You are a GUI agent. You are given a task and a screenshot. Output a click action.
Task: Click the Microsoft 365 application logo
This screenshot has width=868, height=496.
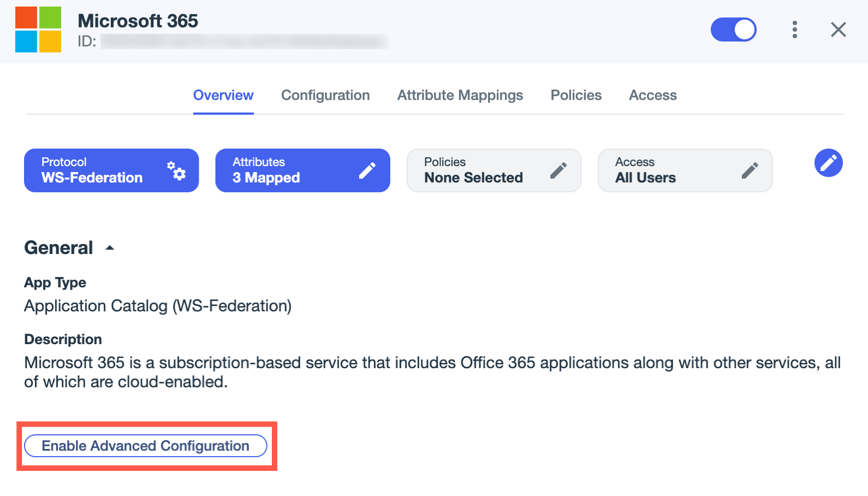point(37,30)
